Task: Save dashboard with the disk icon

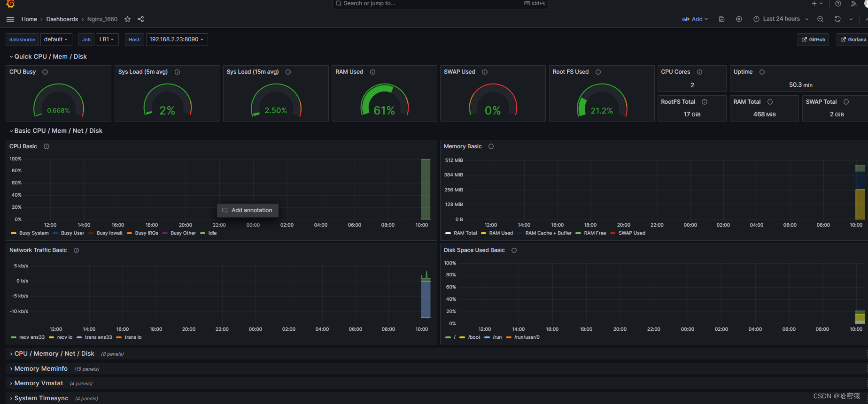Action: (722, 19)
